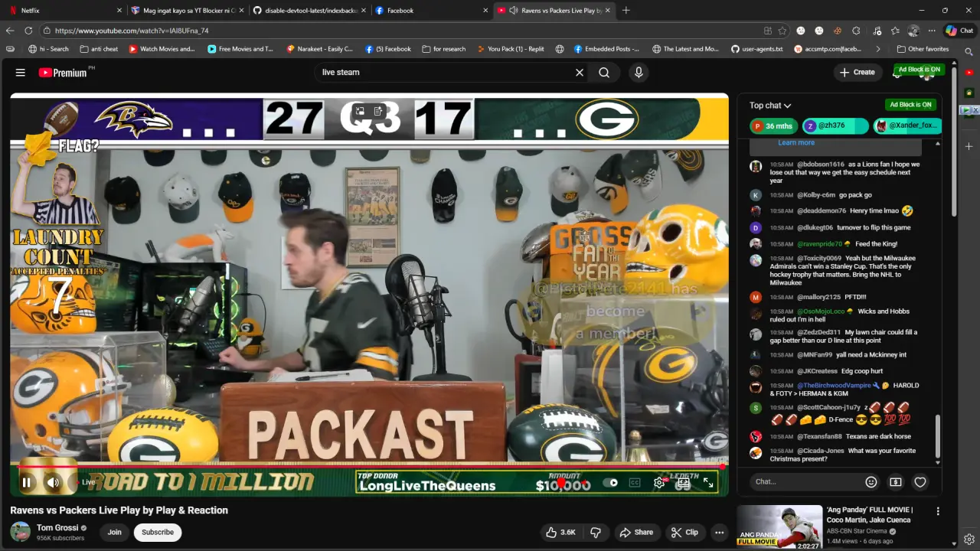Show more favorites bar overflow chevron
This screenshot has height=551, width=980.
click(878, 49)
